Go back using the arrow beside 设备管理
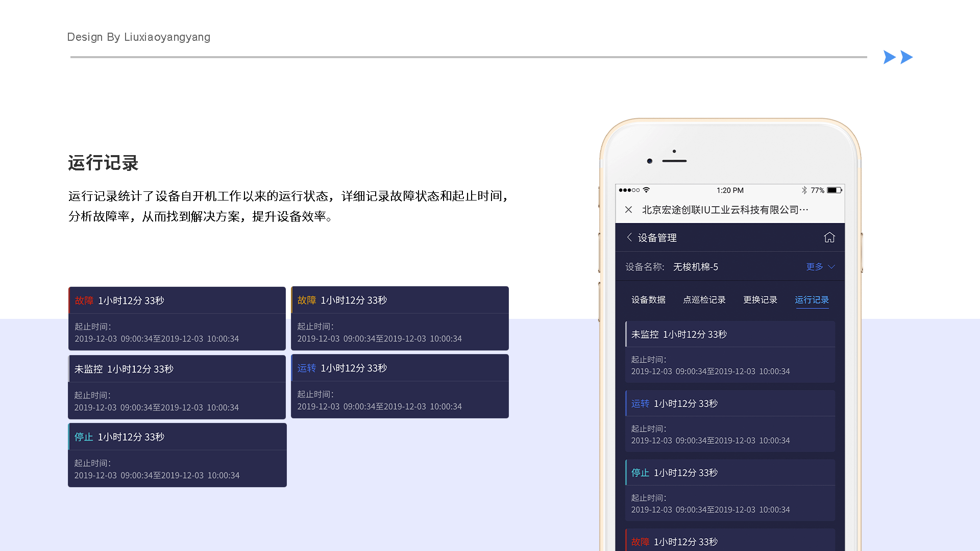 (x=629, y=237)
